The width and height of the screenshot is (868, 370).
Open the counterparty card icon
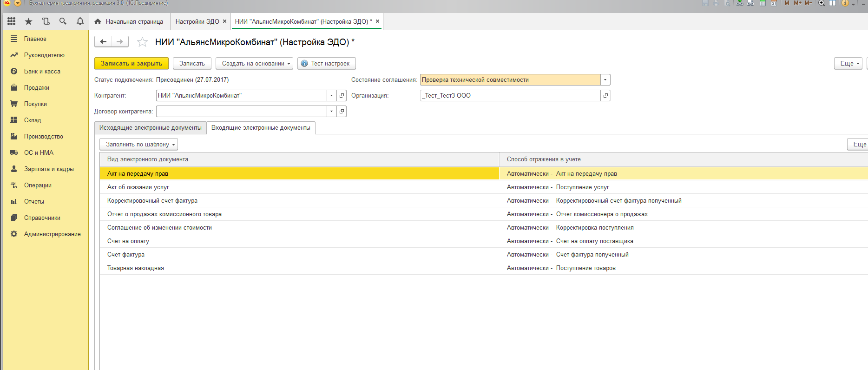pyautogui.click(x=342, y=96)
